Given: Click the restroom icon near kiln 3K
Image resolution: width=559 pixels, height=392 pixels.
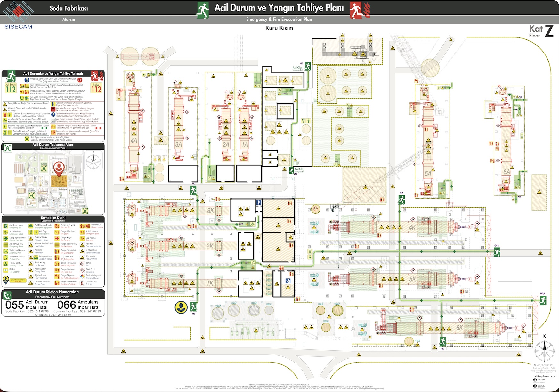Looking at the screenshot, I should tap(259, 202).
